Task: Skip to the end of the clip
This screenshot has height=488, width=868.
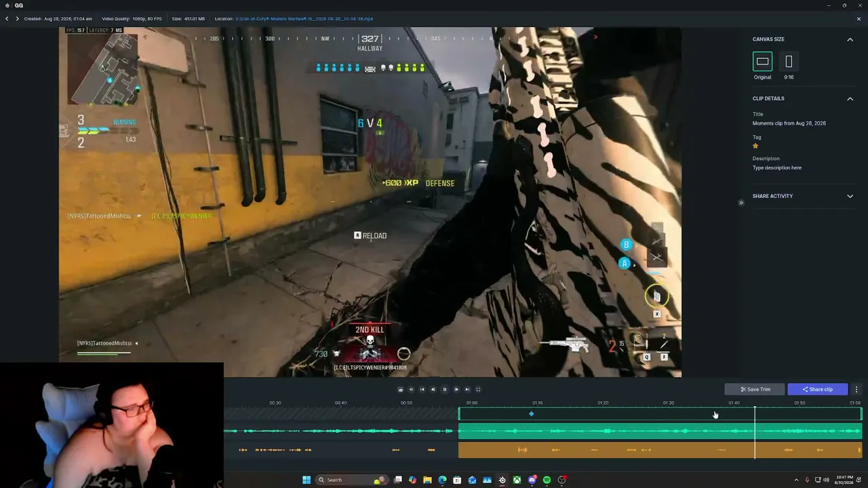Action: click(x=467, y=390)
